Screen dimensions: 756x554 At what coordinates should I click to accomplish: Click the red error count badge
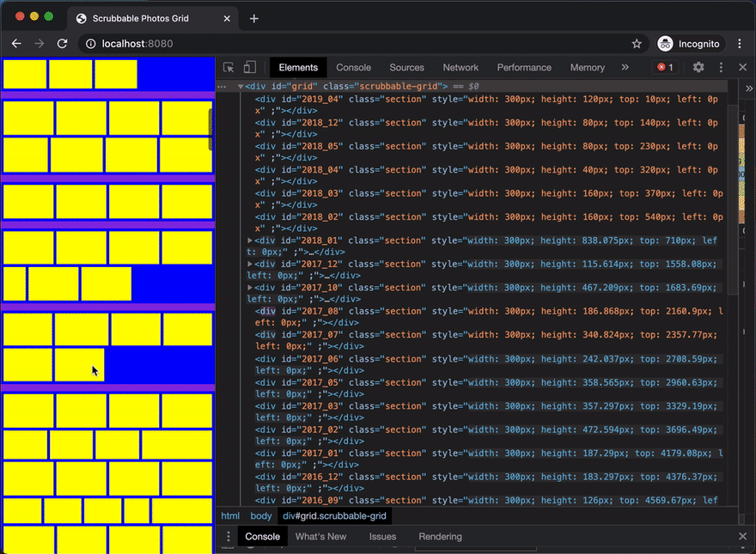[x=665, y=68]
